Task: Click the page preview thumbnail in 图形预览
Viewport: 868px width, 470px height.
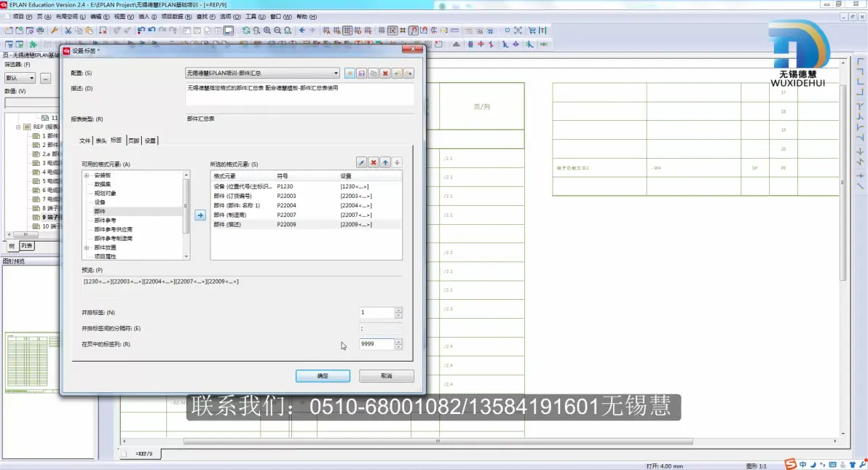Action: (31, 362)
